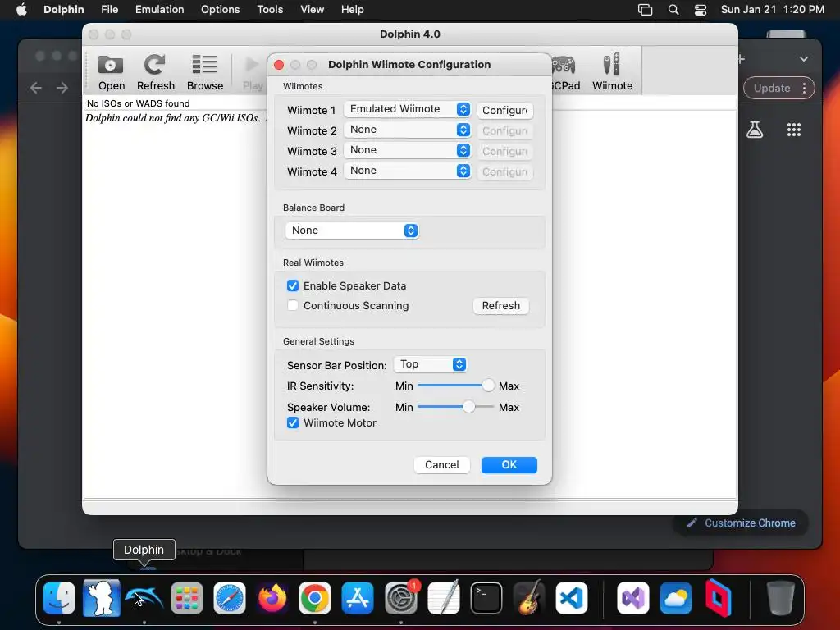Screen dimensions: 840x630
Task: Click the Dolphin icon in the Dock
Action: (x=144, y=597)
